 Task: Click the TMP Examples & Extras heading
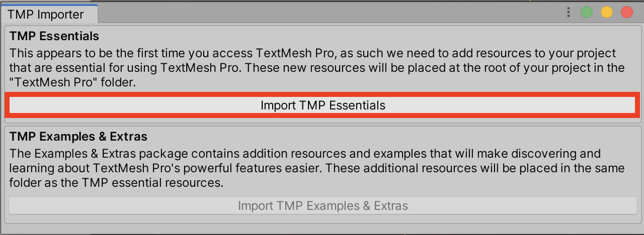78,136
